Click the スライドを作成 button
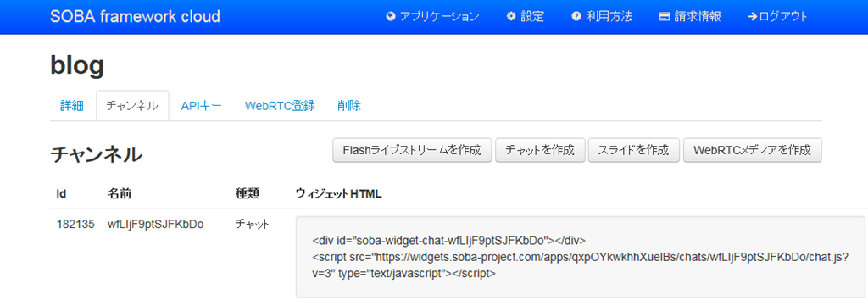Image resolution: width=868 pixels, height=306 pixels. [x=634, y=150]
